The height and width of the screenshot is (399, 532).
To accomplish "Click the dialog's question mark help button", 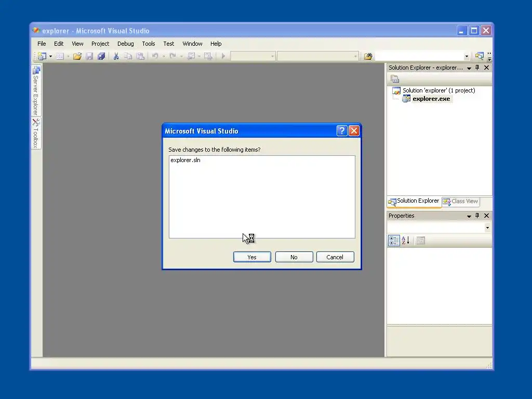I will point(342,130).
